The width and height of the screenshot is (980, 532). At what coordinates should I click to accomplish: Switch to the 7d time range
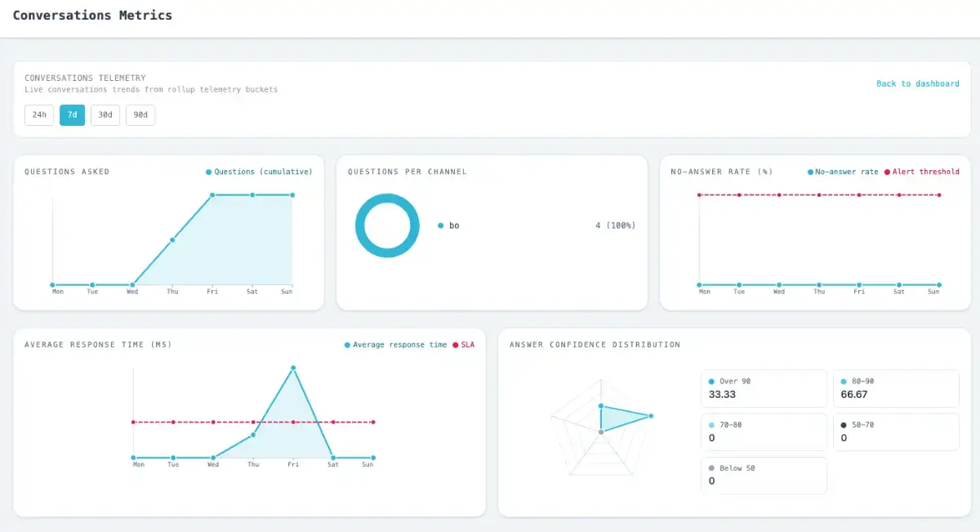[72, 115]
